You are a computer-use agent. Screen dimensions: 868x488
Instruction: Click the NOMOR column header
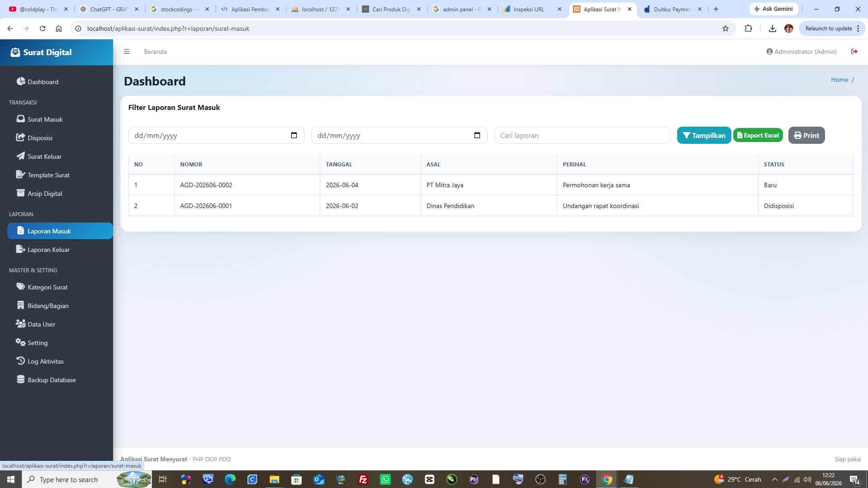pos(247,164)
